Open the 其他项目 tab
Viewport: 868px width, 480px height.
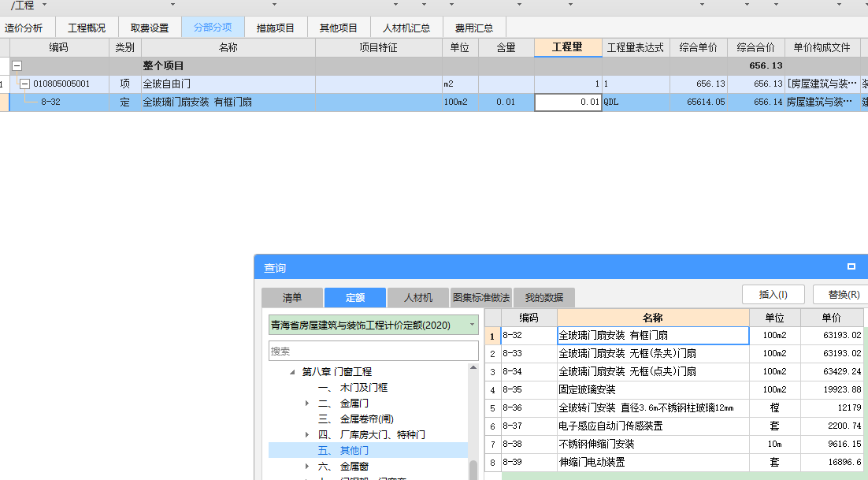point(338,28)
